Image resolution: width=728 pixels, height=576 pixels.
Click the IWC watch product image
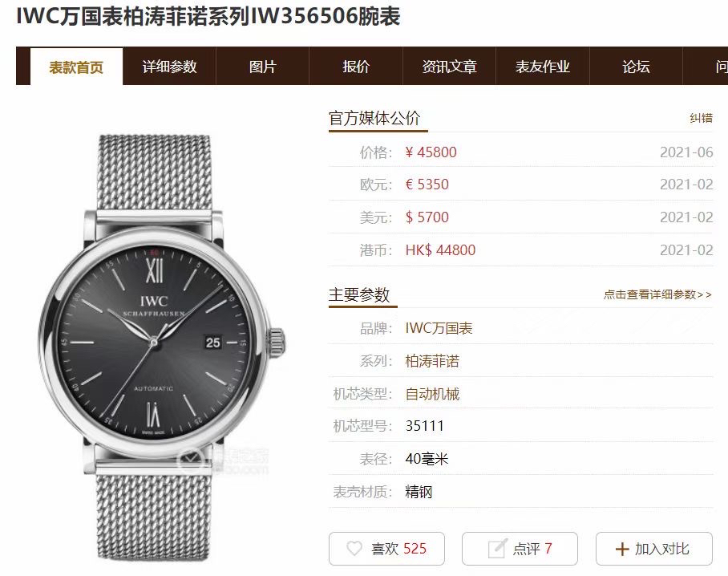[x=161, y=347]
